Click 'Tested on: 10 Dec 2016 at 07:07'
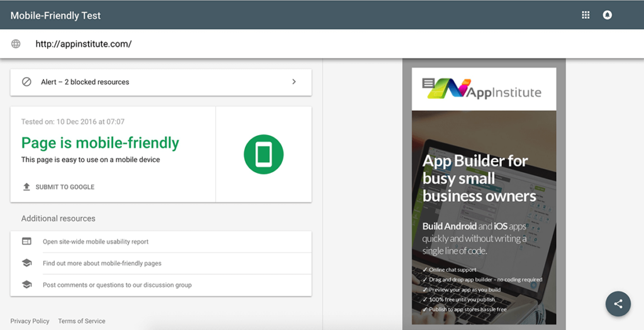Image resolution: width=644 pixels, height=330 pixels. click(x=73, y=121)
